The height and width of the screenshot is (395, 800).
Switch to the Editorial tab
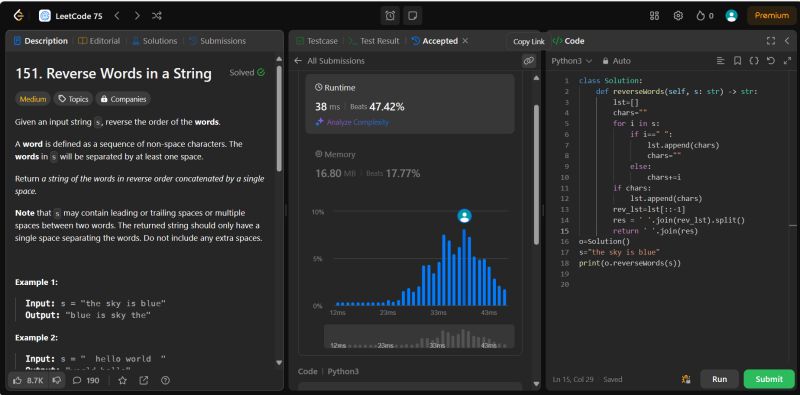99,41
